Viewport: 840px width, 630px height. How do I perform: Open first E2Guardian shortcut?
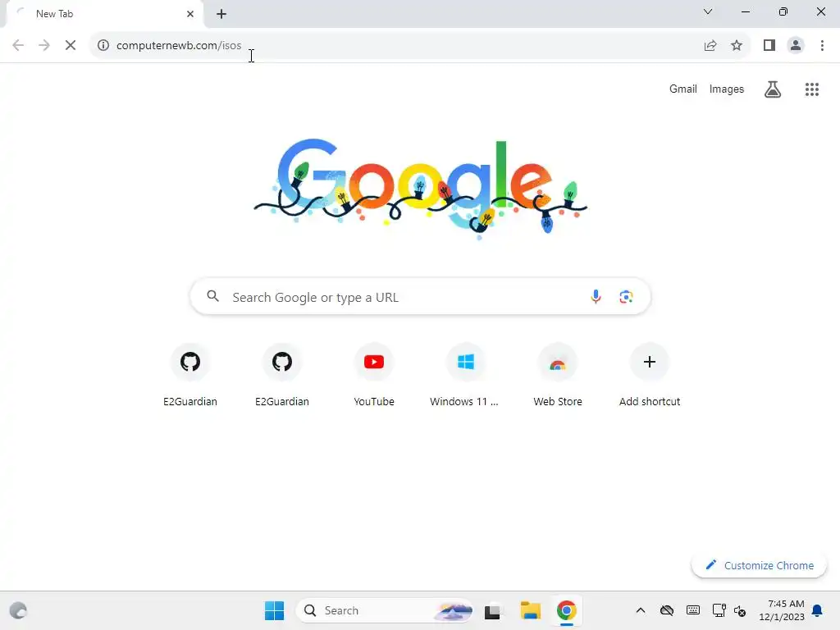pos(190,375)
